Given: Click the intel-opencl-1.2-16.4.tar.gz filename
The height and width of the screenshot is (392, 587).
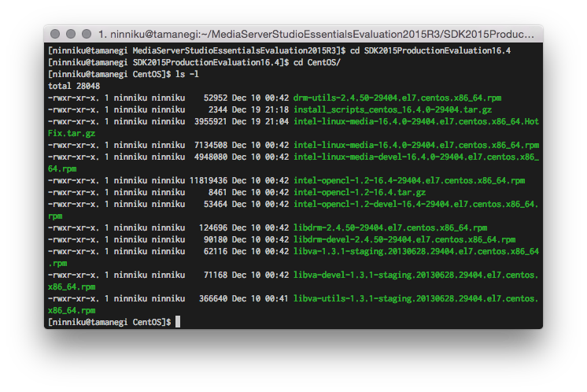Looking at the screenshot, I should 360,192.
